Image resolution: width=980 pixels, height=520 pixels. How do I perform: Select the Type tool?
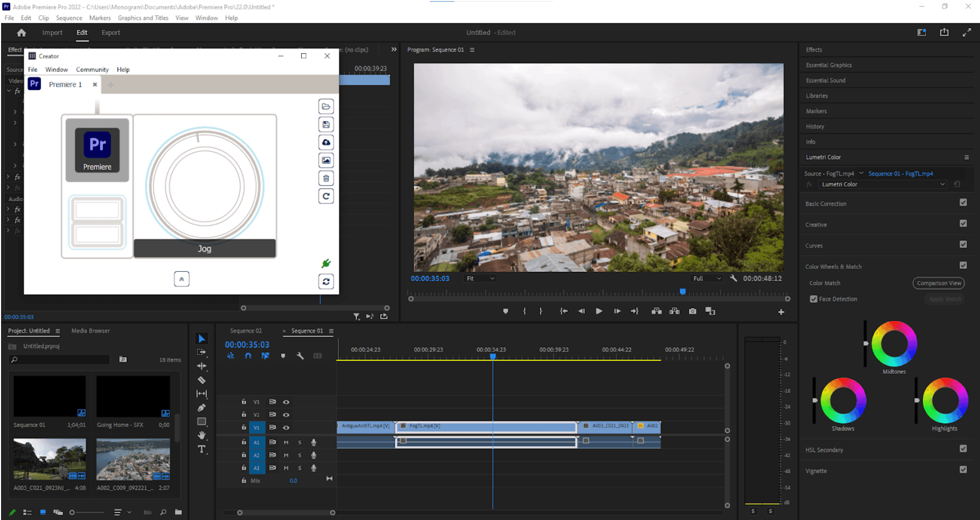(x=202, y=449)
